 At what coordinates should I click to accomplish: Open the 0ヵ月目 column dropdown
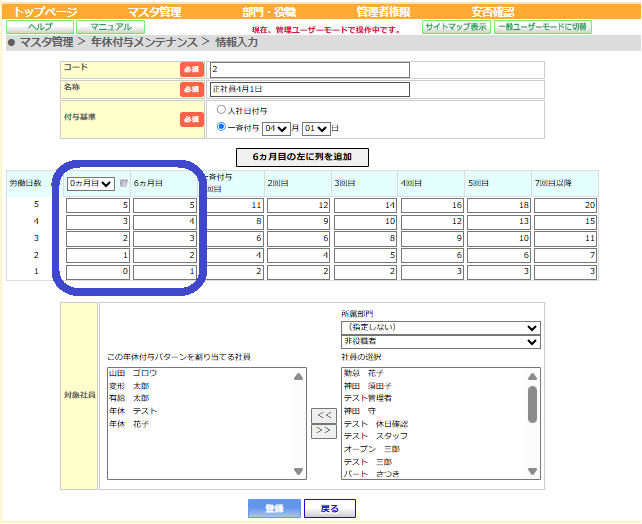90,184
